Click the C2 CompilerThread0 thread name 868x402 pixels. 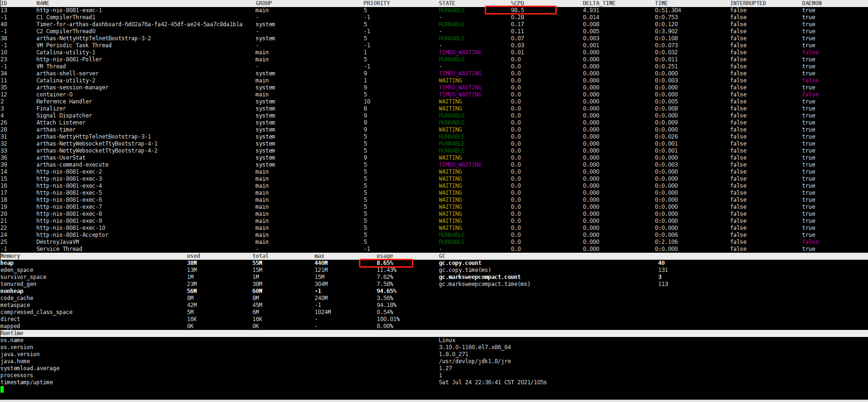(66, 31)
